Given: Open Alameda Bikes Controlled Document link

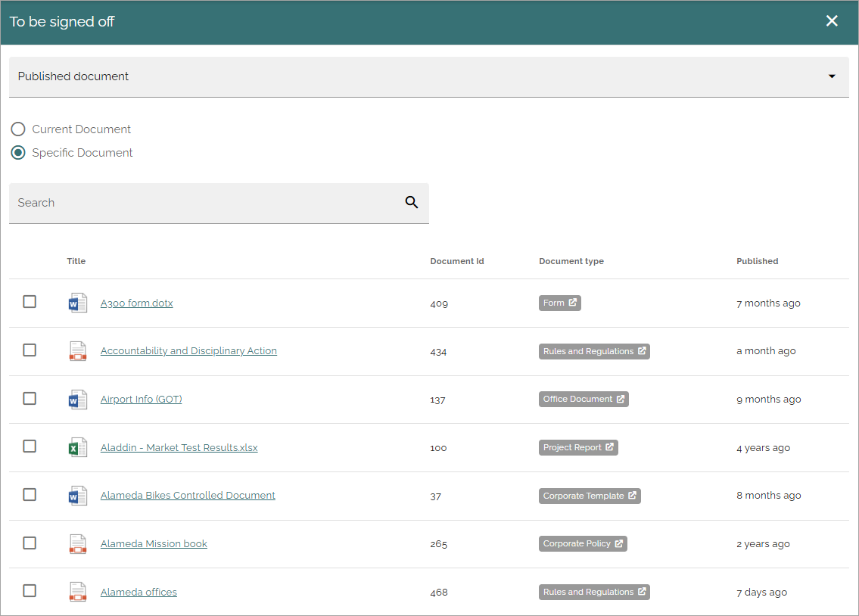Looking at the screenshot, I should pyautogui.click(x=188, y=496).
